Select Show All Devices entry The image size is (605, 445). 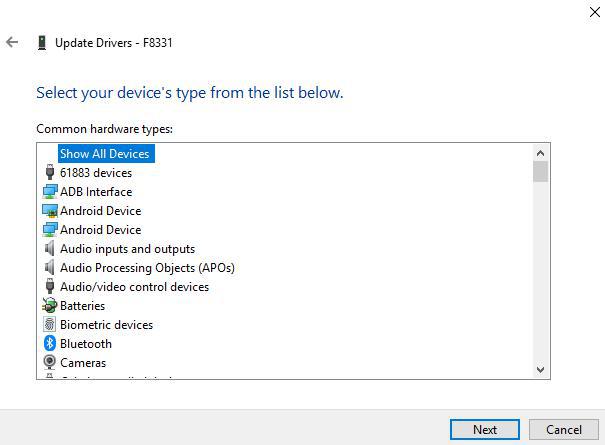click(104, 154)
